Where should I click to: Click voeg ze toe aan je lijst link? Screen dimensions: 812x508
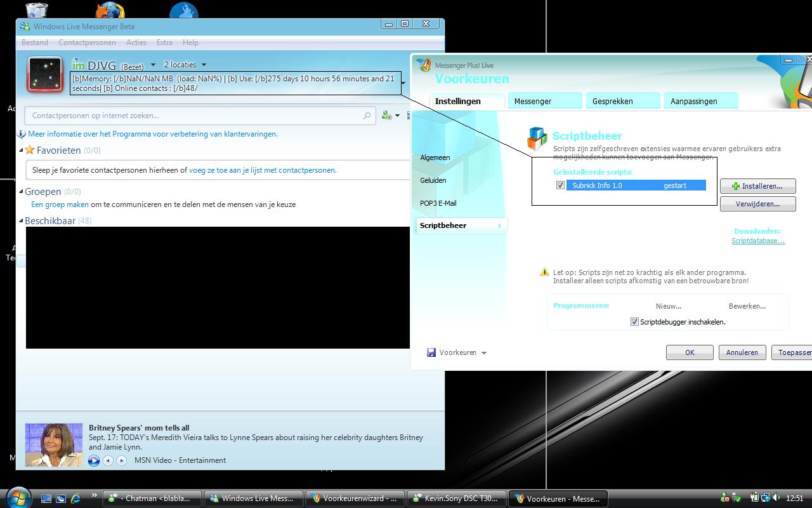point(263,170)
